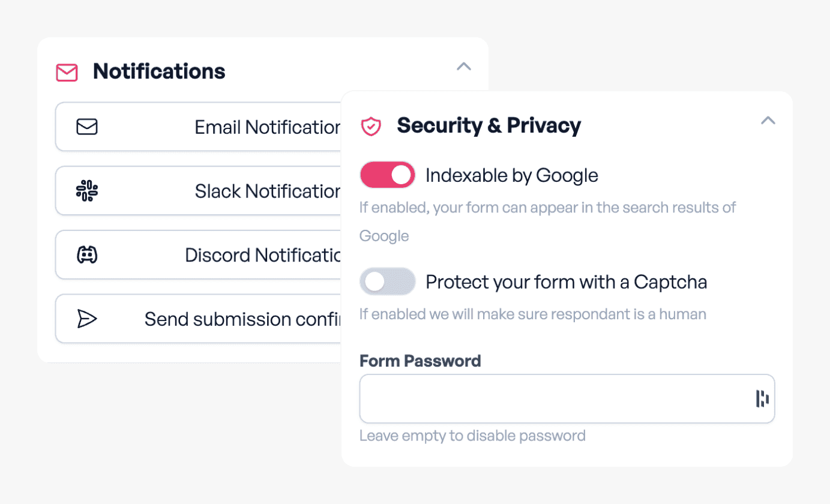The height and width of the screenshot is (504, 830).
Task: Click the envelope icon in the Email Notifications row
Action: 87,127
